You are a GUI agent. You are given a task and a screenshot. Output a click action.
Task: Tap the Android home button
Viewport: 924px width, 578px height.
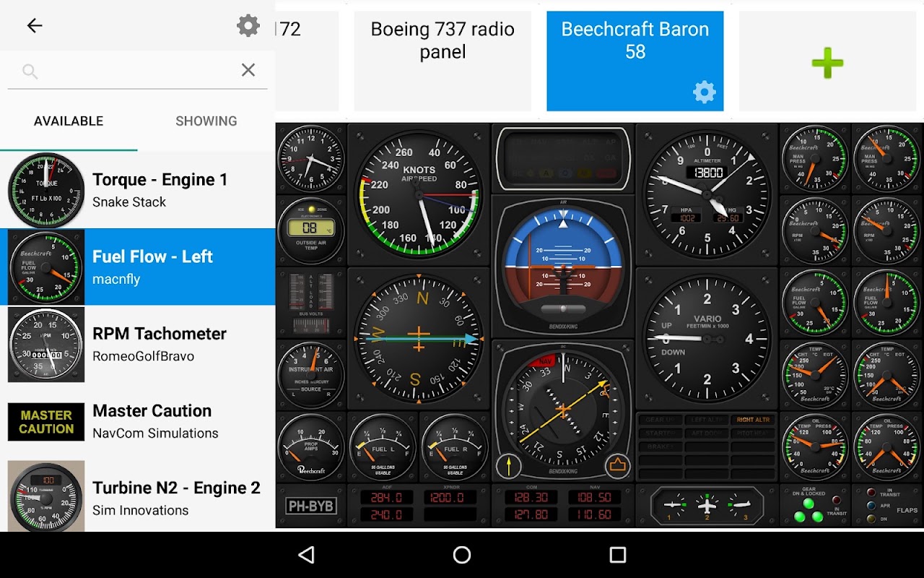pyautogui.click(x=462, y=555)
